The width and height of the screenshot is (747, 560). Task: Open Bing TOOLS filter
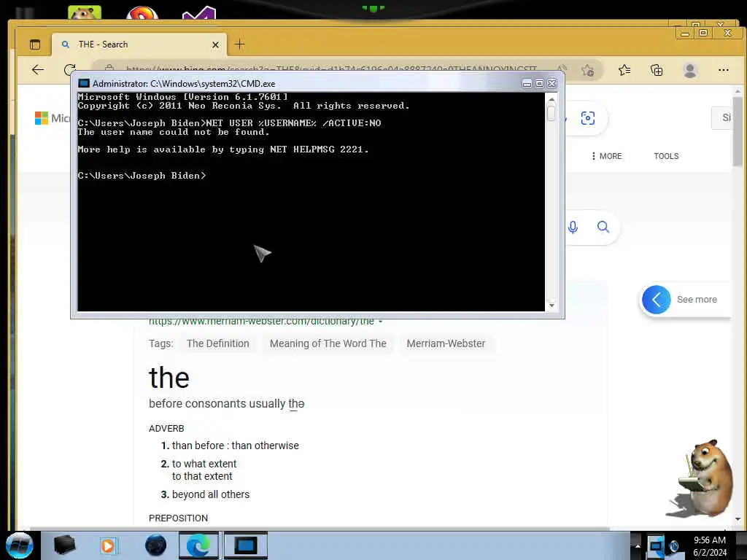666,156
